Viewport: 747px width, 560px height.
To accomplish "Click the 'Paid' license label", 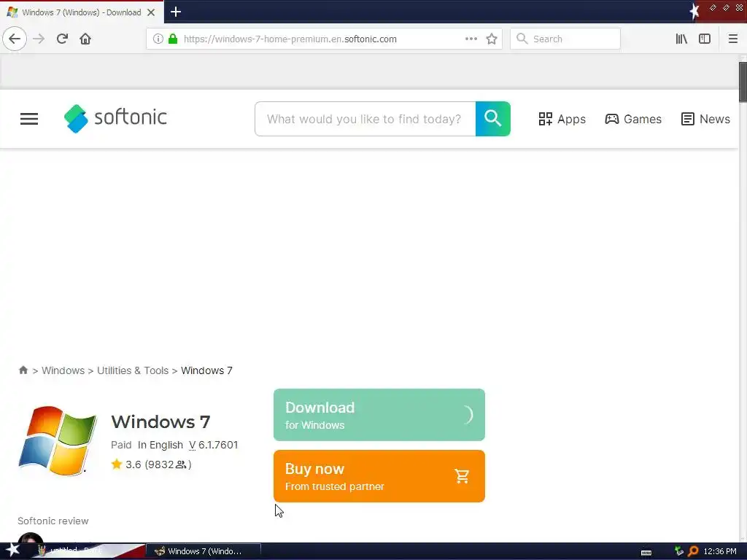I will [121, 445].
